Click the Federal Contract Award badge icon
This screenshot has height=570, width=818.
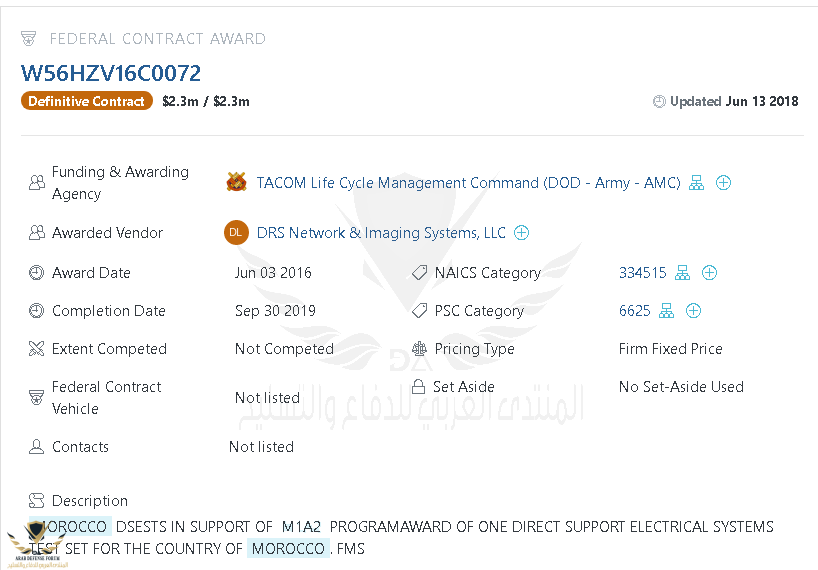[28, 38]
